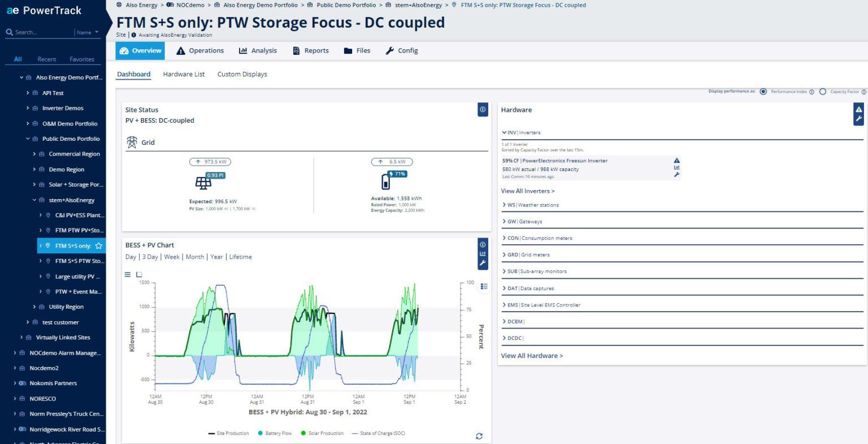Screen dimensions: 868x444
Task: Click the alarm triangle atop the Hardware panel
Action: point(858,108)
